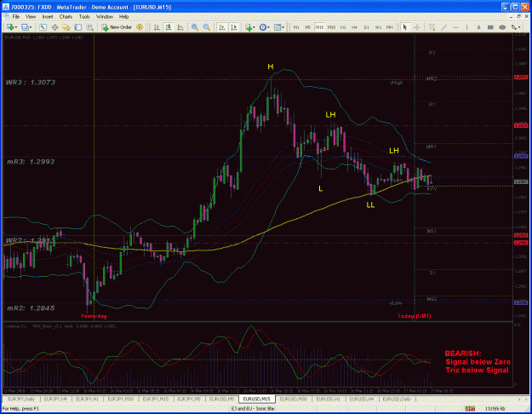Switch to the EURJPY,M15 chart tab
Viewport: 532px width, 414px height.
click(156, 399)
